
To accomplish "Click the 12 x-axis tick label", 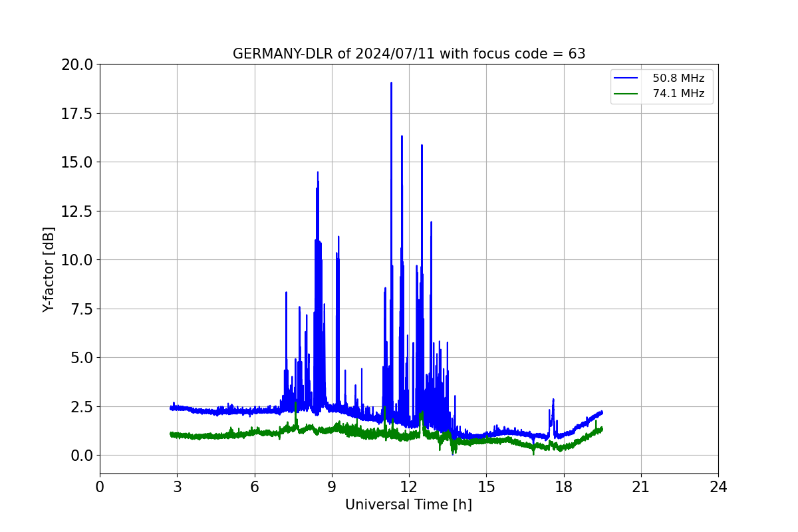I will (409, 487).
